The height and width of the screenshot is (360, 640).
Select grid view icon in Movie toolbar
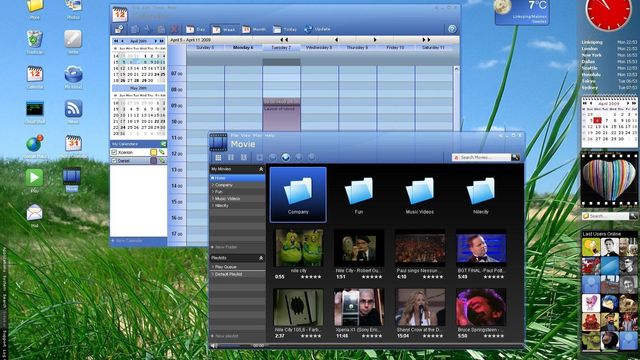pos(218,157)
